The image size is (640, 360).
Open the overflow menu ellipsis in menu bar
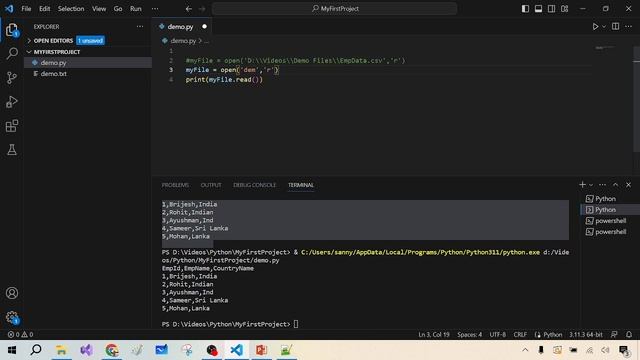click(155, 9)
